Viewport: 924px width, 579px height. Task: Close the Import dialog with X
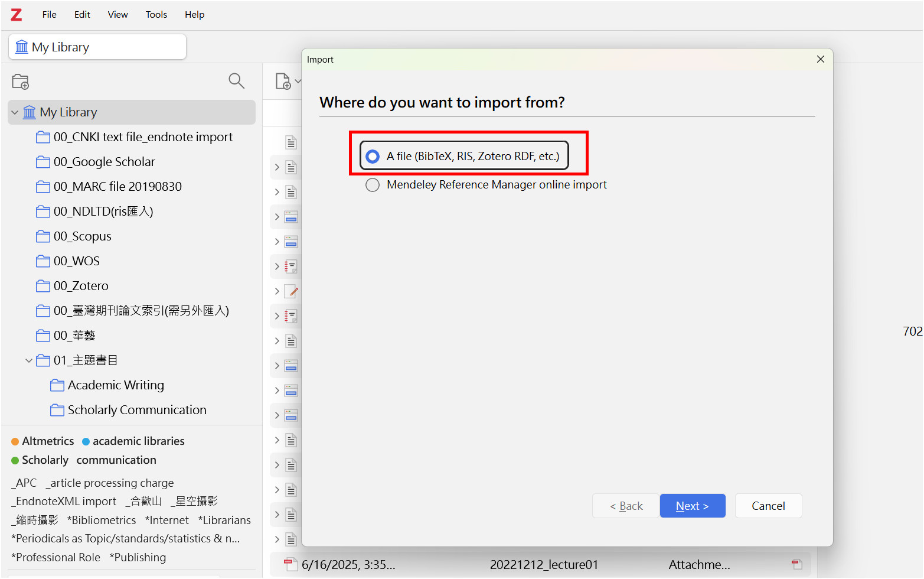point(820,59)
